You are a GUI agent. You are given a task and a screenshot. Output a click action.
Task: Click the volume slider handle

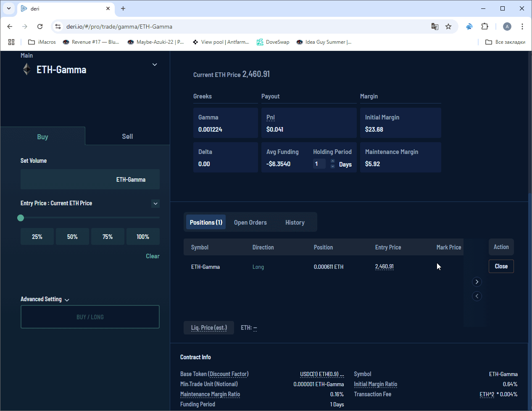pyautogui.click(x=21, y=218)
